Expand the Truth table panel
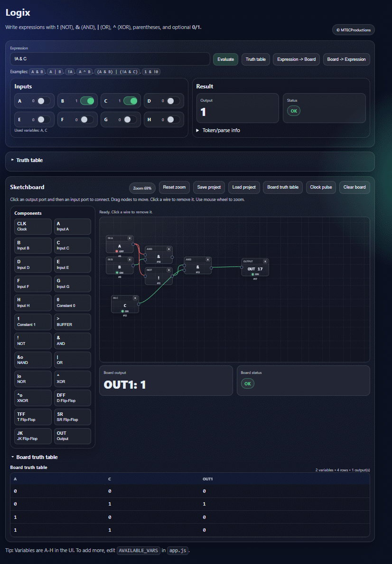 pos(29,160)
